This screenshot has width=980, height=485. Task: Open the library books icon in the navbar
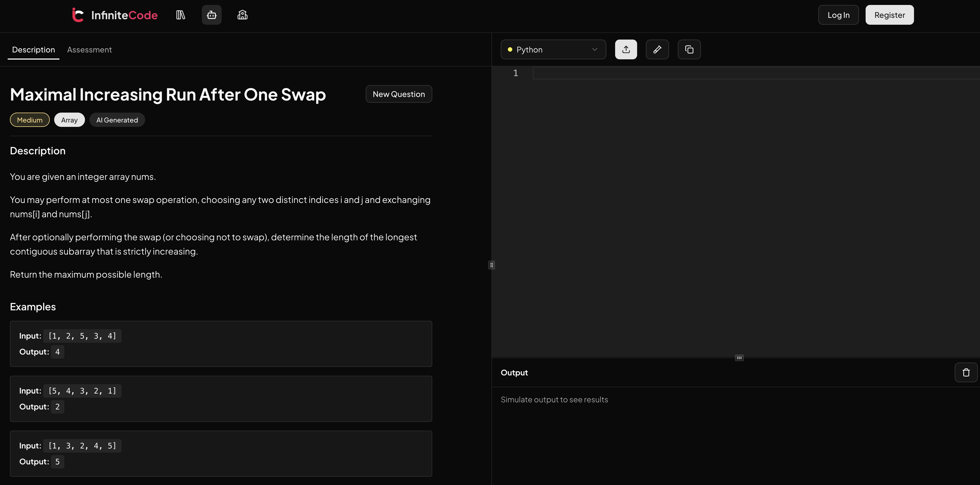click(x=180, y=15)
